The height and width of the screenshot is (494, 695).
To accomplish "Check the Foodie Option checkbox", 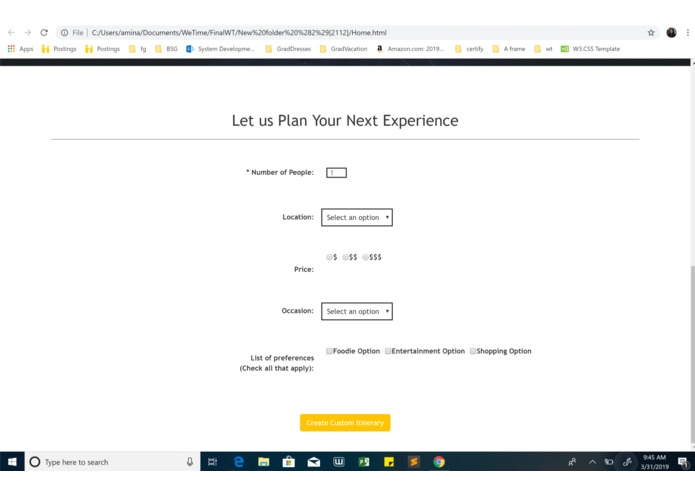I will pos(329,351).
